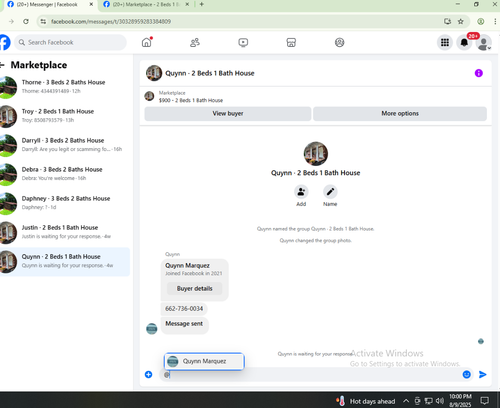500x408 pixels.
Task: Open the Windows notification center icon
Action: tap(484, 400)
